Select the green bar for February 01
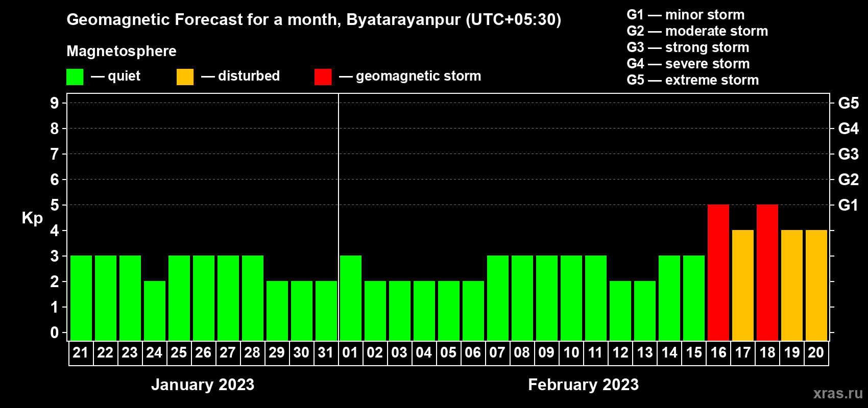Viewport: 868px width, 408px height. (x=351, y=298)
